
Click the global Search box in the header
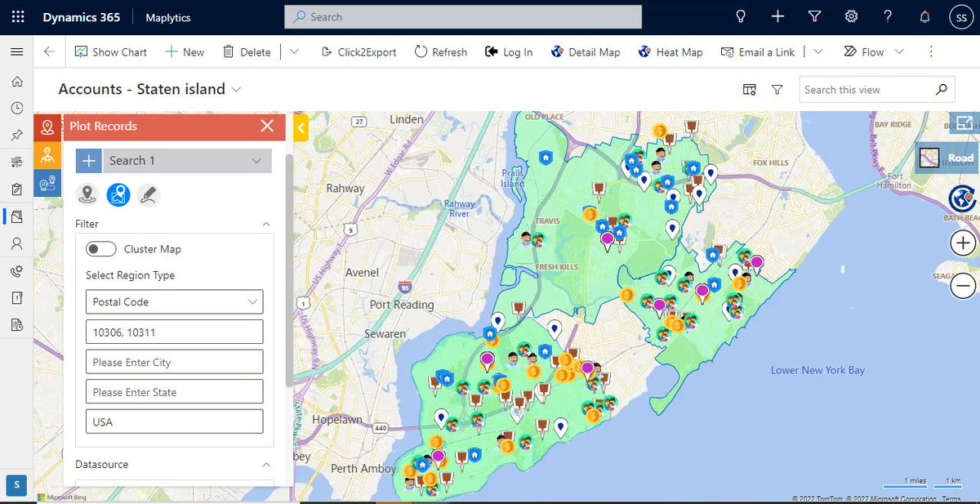click(x=463, y=16)
